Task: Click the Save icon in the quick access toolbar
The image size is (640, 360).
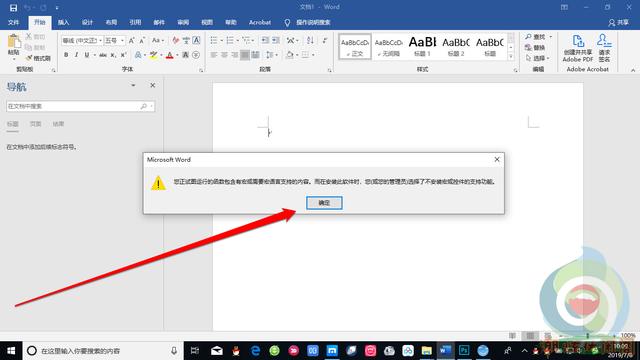Action: [13, 7]
